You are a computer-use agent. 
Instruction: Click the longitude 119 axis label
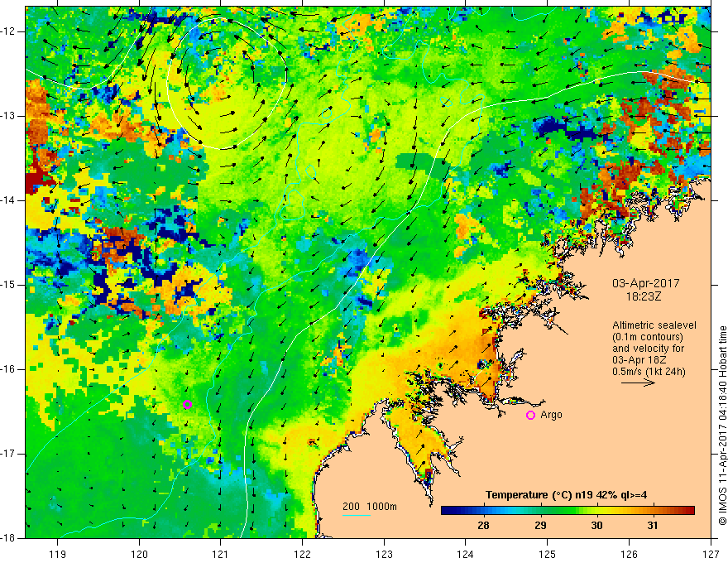(58, 554)
